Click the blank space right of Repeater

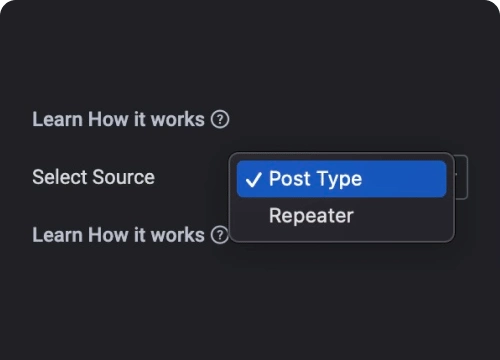pos(400,216)
